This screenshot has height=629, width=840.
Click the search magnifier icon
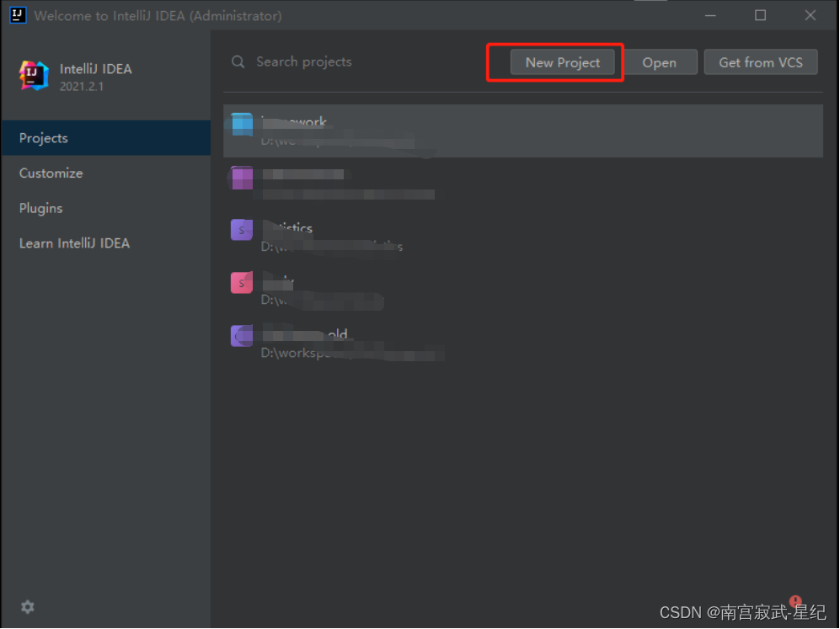coord(238,61)
